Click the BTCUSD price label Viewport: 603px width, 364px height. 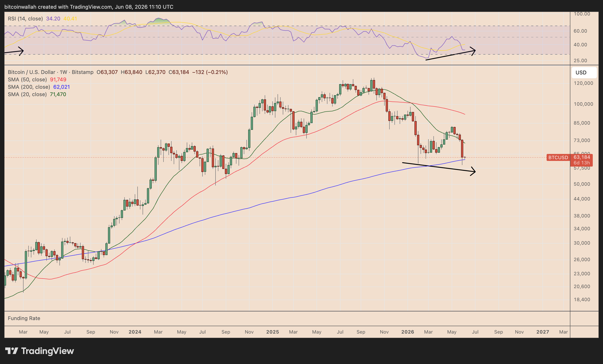pos(558,157)
